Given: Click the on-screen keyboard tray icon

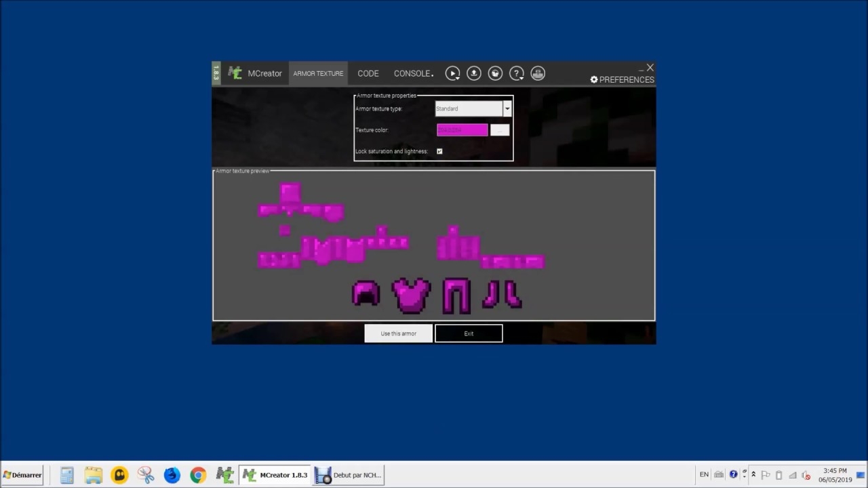Looking at the screenshot, I should [719, 474].
